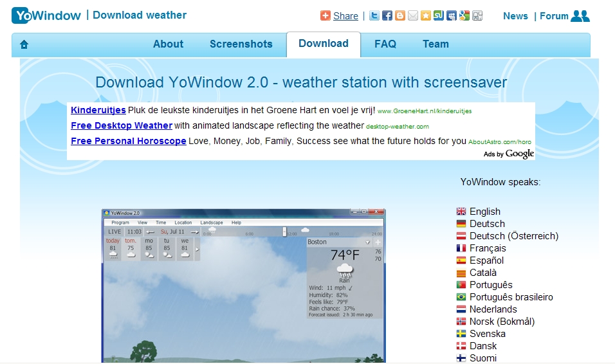The height and width of the screenshot is (364, 615).
Task: Click the www.GroeneHart.nl/kinderuitjes ad URL
Action: pos(425,111)
